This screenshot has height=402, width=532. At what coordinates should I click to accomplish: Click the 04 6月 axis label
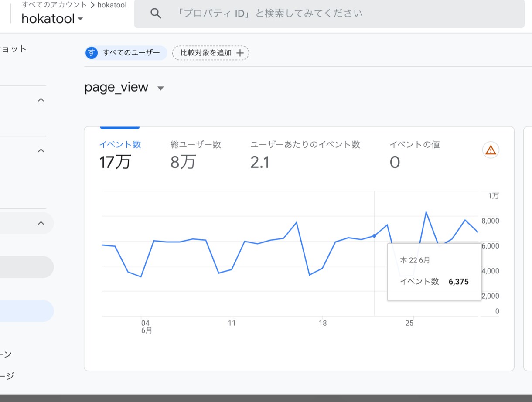click(x=147, y=327)
